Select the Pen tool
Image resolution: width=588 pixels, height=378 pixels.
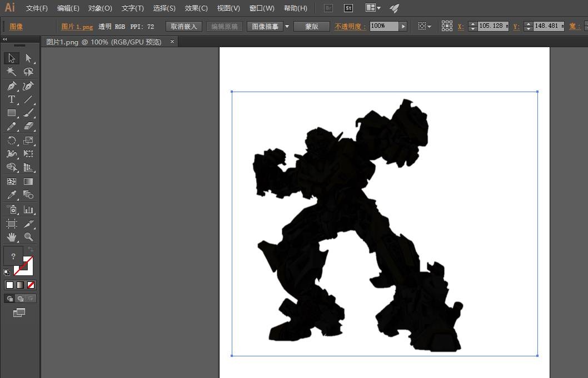pyautogui.click(x=12, y=86)
